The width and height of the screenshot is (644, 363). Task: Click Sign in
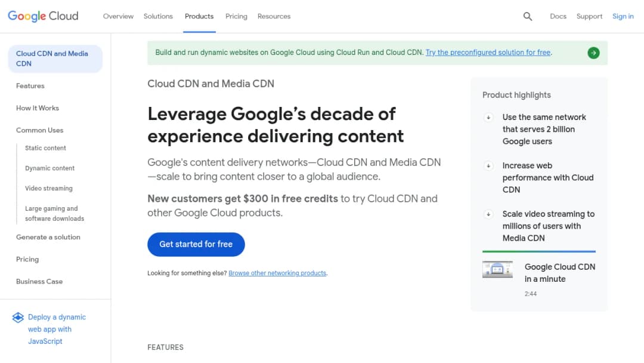tap(623, 17)
